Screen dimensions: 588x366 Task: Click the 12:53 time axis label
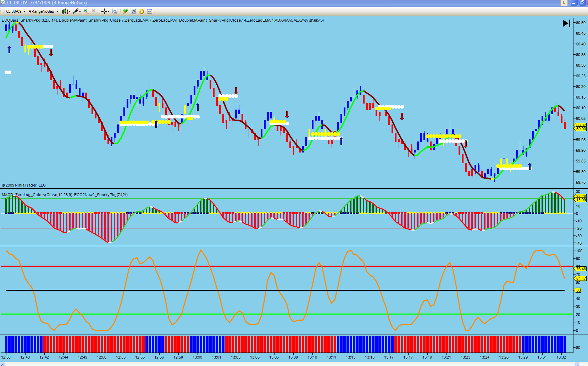[121, 357]
